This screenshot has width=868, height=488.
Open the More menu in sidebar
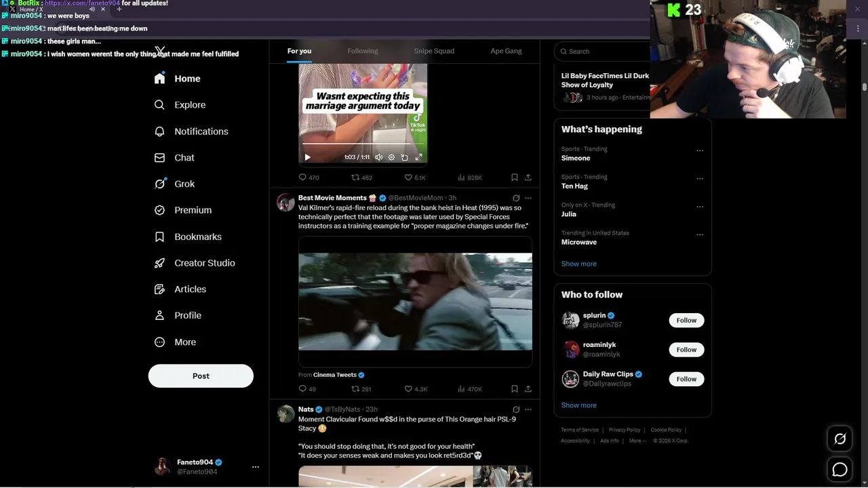pyautogui.click(x=175, y=342)
